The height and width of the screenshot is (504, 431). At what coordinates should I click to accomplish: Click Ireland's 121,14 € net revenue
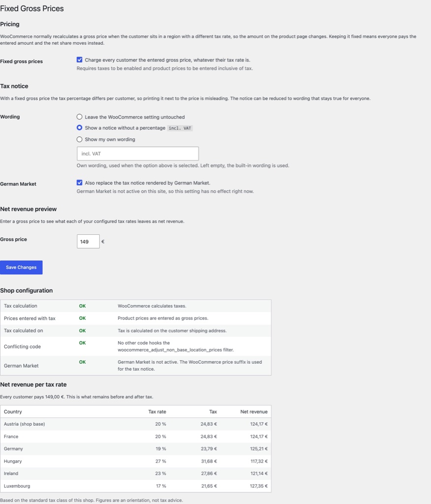point(259,473)
